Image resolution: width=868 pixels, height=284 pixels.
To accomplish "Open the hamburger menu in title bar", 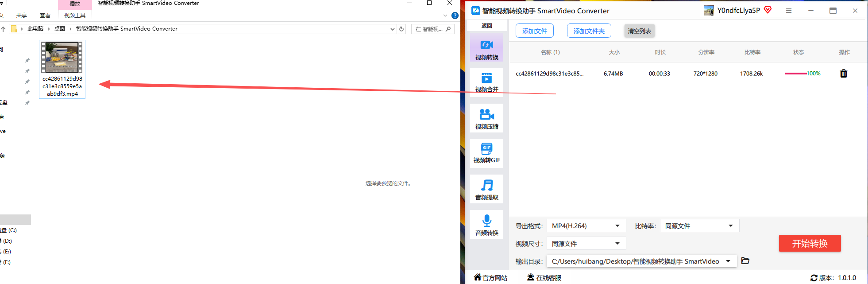I will (789, 11).
